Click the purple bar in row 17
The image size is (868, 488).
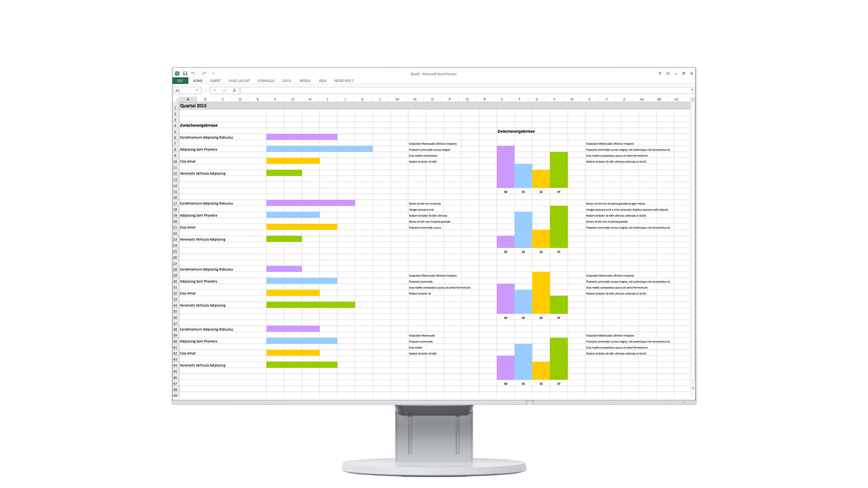point(311,203)
